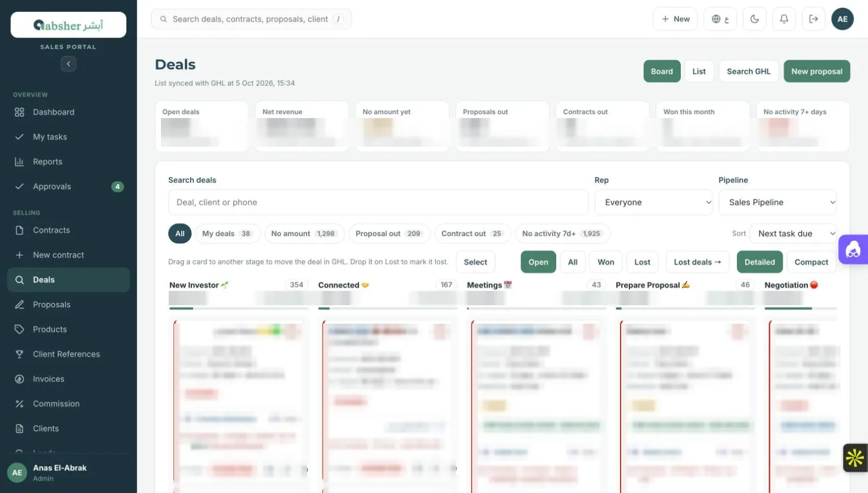868x493 pixels.
Task: Open Dashboard from the sidebar
Action: click(x=68, y=112)
